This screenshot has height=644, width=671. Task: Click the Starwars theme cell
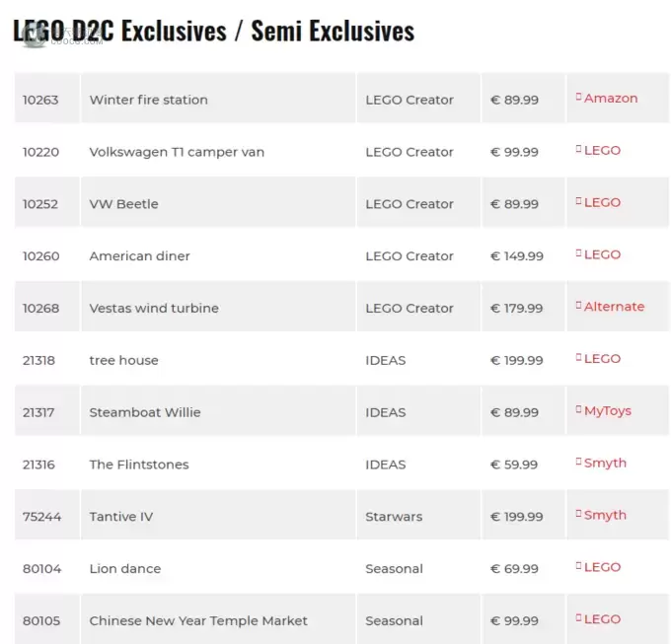pos(418,515)
